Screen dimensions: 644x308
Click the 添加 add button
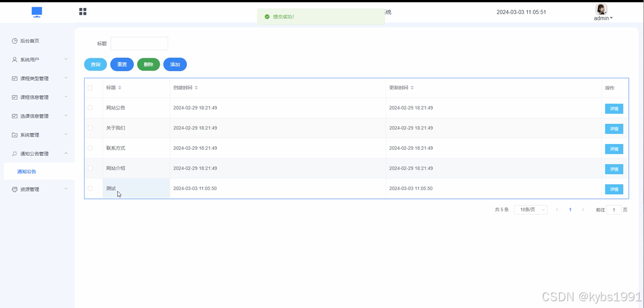click(175, 64)
